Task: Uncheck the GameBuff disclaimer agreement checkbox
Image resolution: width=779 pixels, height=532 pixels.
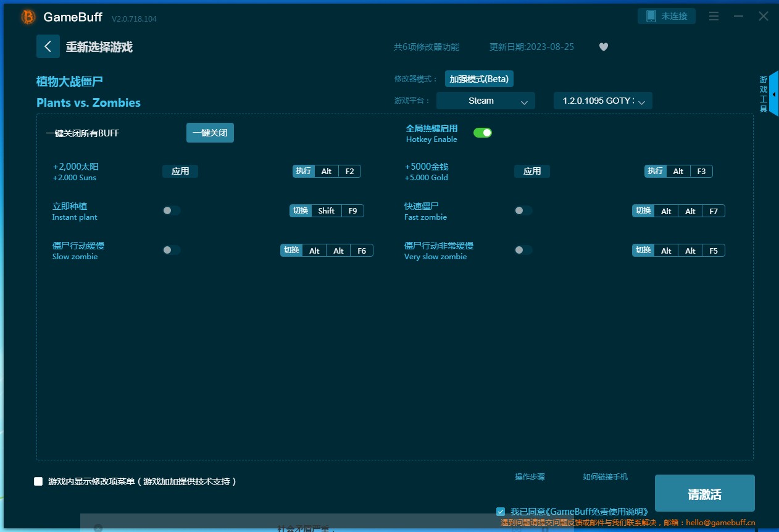Action: pyautogui.click(x=501, y=512)
